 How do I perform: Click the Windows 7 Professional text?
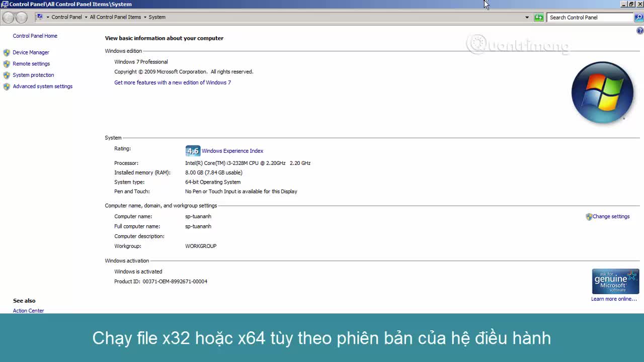[x=141, y=62]
